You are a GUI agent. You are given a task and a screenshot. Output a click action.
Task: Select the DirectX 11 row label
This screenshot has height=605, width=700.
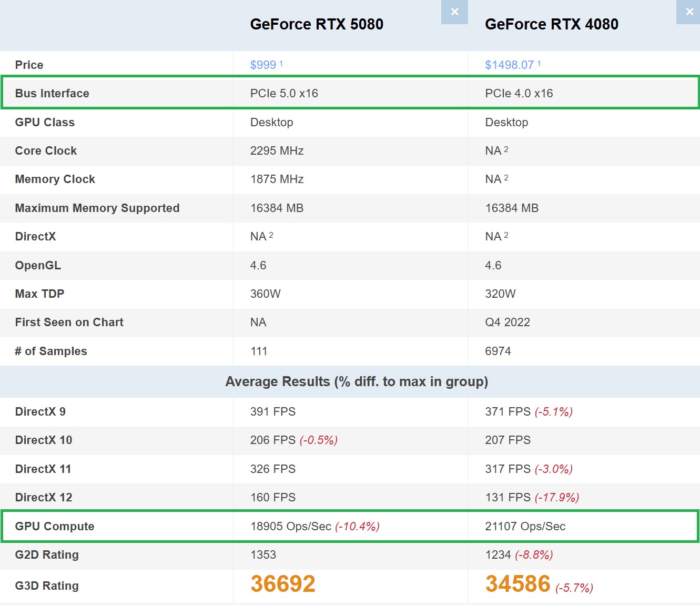click(x=43, y=469)
